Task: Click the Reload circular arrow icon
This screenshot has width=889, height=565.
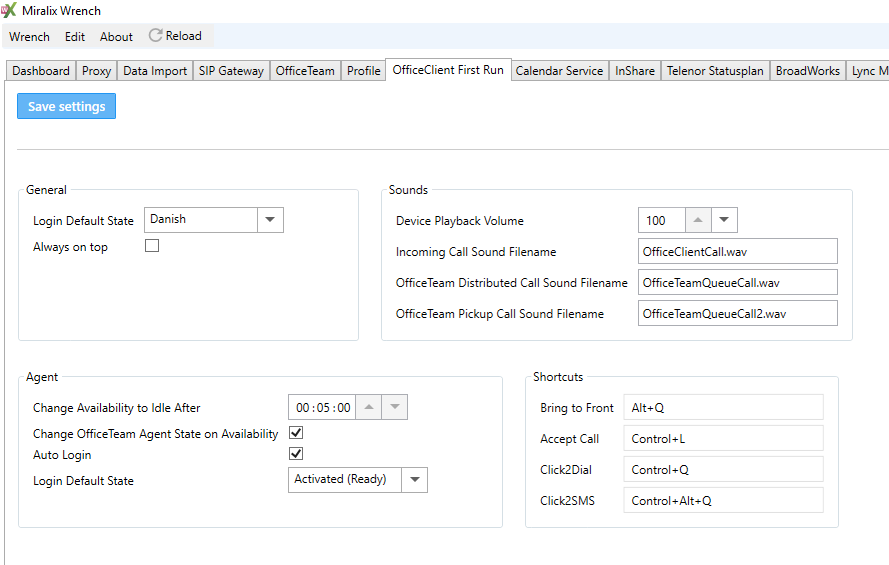Action: tap(155, 36)
